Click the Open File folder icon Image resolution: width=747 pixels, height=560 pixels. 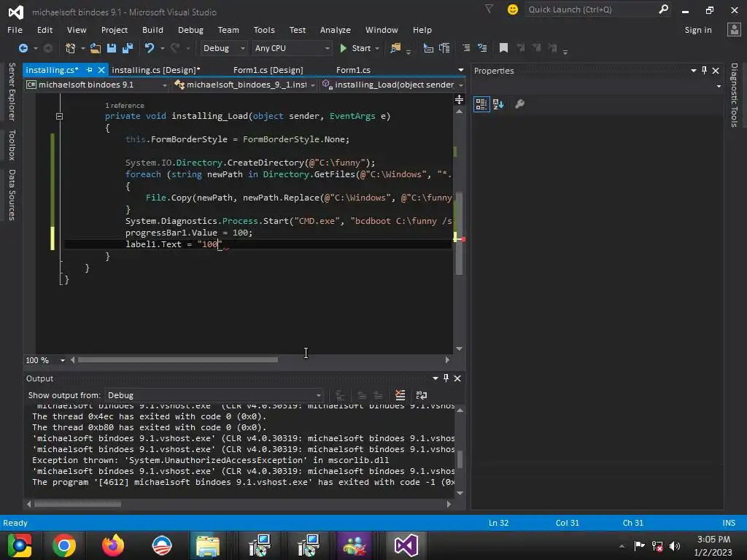coord(96,48)
